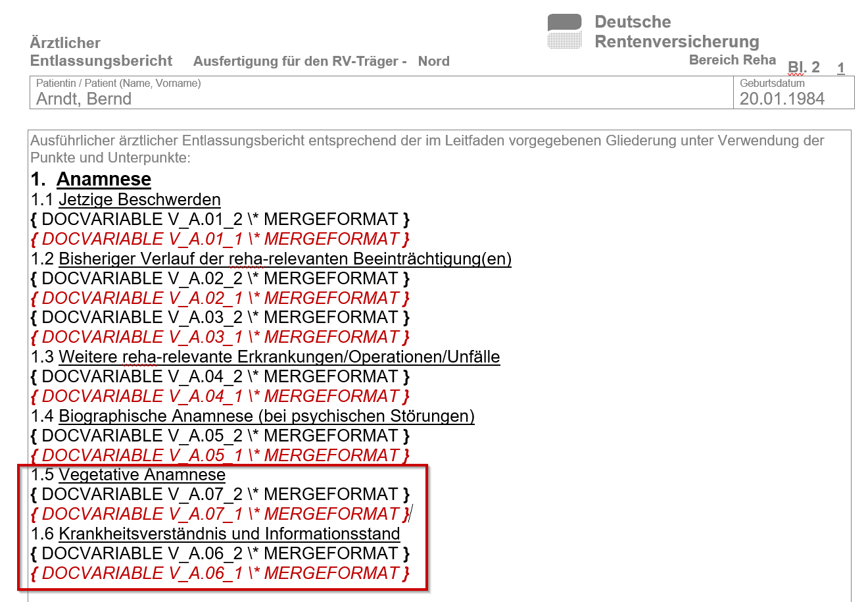Image resolution: width=868 pixels, height=602 pixels.
Task: Click the red DOCVARIABLE V_A.05_1 field
Action: 220,455
